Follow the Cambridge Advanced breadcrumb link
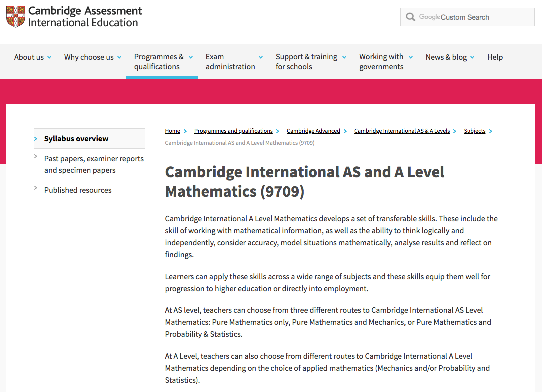This screenshot has height=392, width=542. pos(313,131)
